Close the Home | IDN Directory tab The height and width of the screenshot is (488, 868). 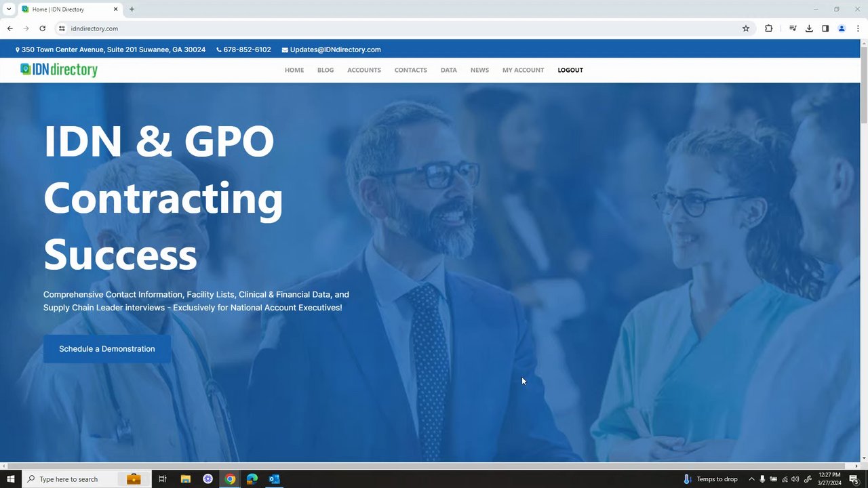[115, 9]
